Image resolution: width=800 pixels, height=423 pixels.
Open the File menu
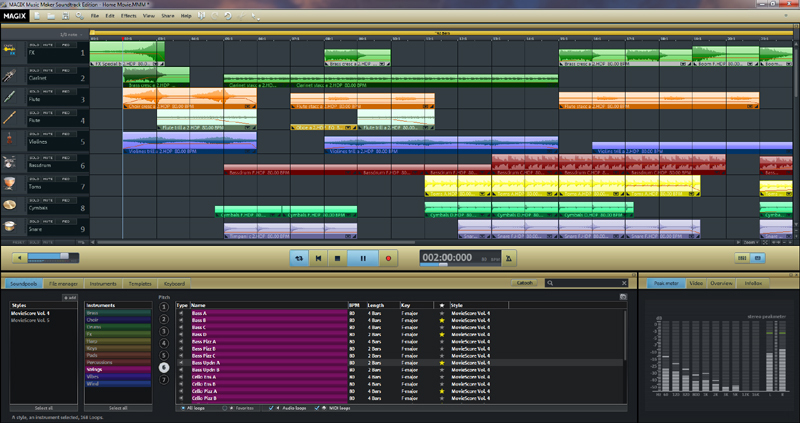coord(94,16)
